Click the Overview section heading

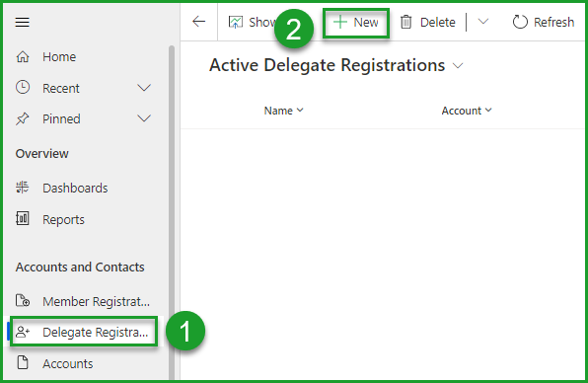pyautogui.click(x=42, y=153)
